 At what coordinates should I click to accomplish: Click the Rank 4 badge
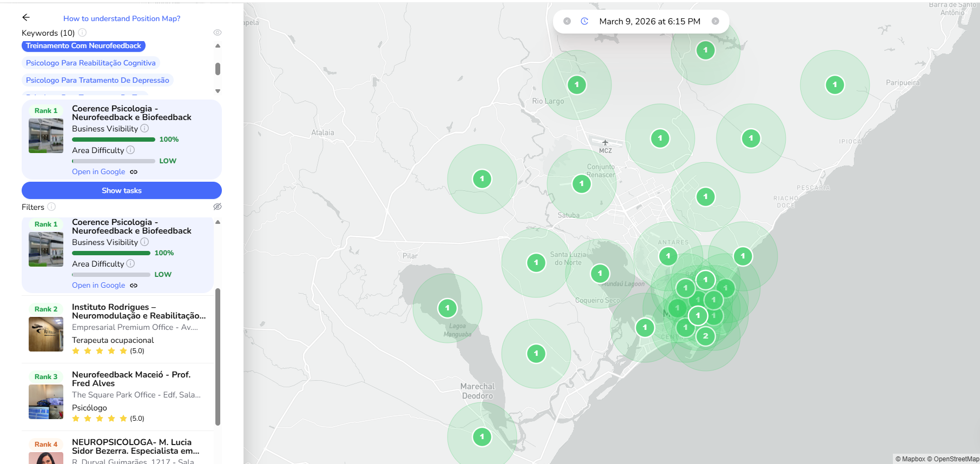[46, 445]
